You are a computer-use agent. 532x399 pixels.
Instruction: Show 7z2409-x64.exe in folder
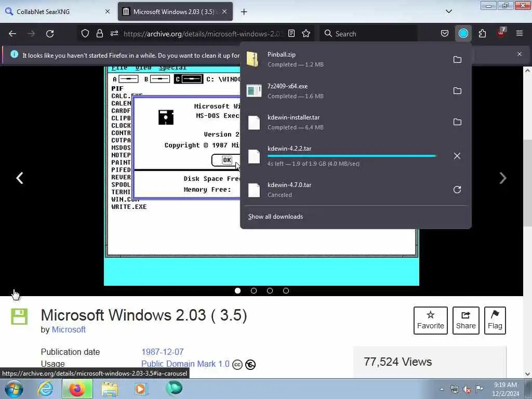tap(457, 90)
